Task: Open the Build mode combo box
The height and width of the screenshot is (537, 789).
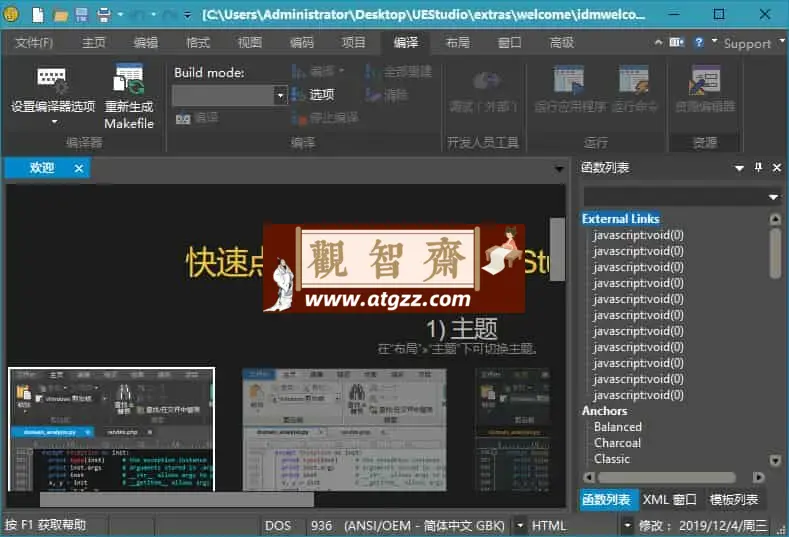Action: click(x=230, y=95)
